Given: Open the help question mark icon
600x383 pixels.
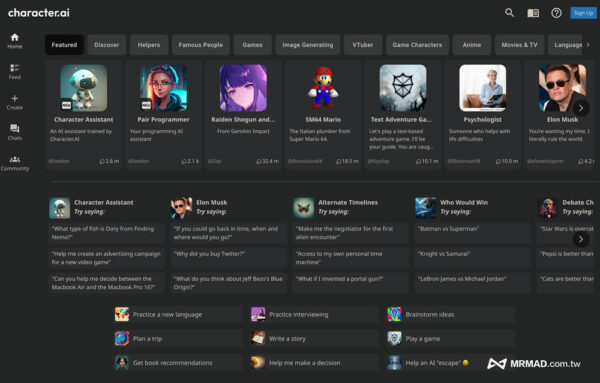Looking at the screenshot, I should [x=556, y=13].
